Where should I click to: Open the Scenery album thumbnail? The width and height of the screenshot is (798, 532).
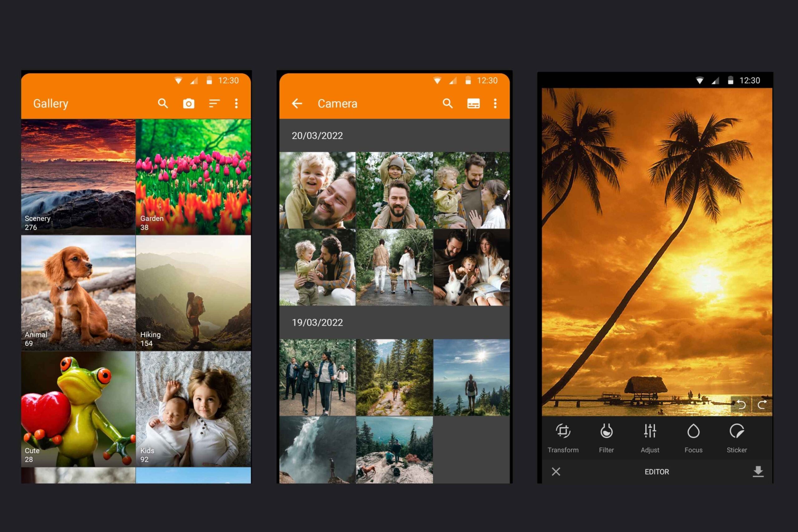pos(78,176)
